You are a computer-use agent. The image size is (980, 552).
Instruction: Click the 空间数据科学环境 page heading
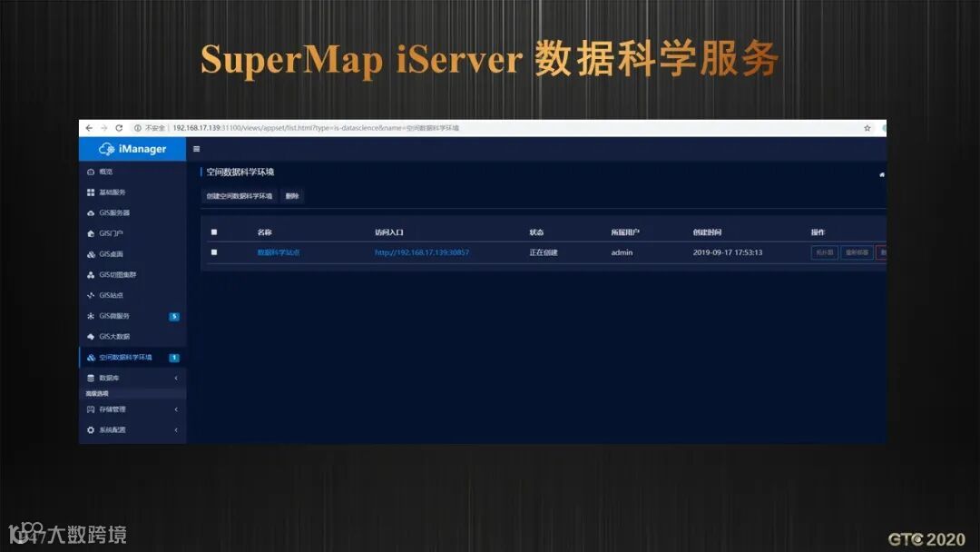pyautogui.click(x=240, y=172)
